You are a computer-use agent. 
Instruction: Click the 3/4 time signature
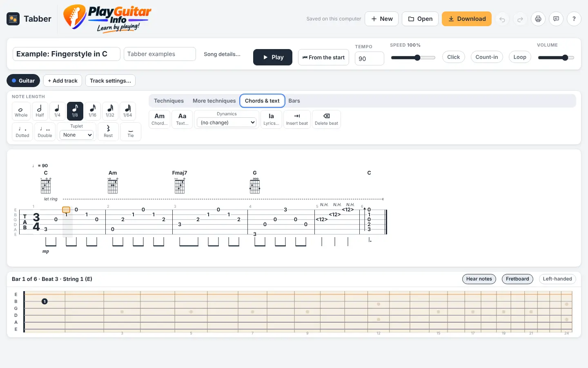click(36, 222)
